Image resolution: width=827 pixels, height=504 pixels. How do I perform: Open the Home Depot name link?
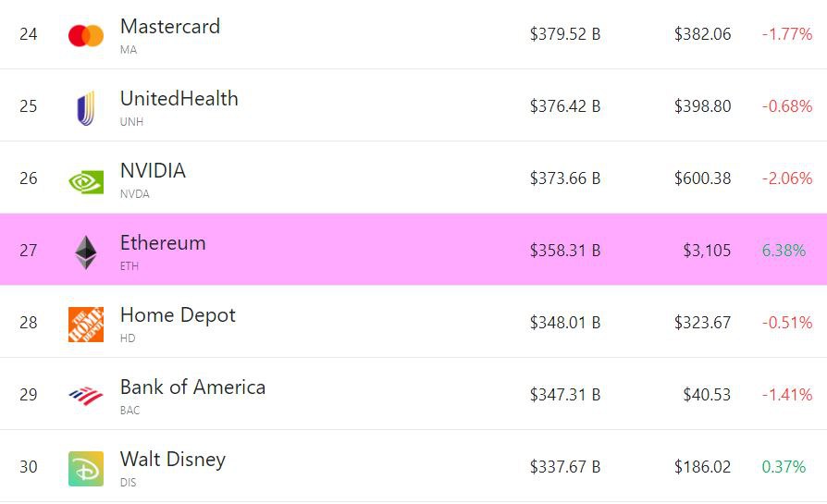178,315
